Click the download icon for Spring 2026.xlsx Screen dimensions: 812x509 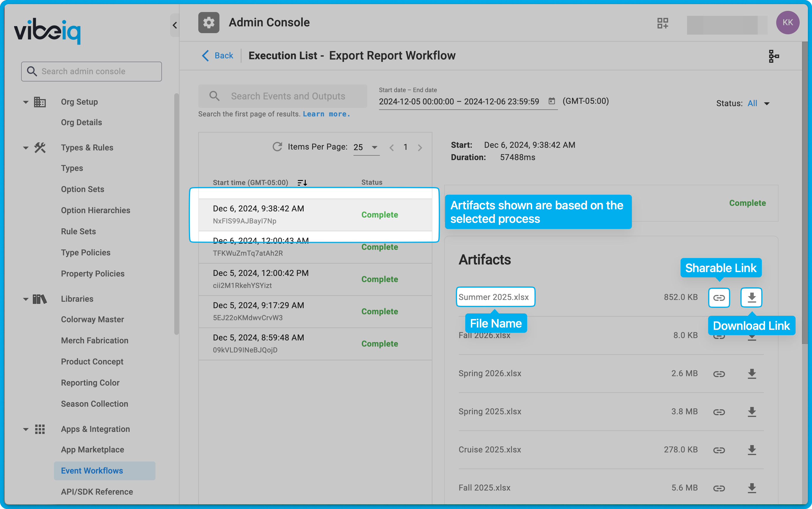752,374
